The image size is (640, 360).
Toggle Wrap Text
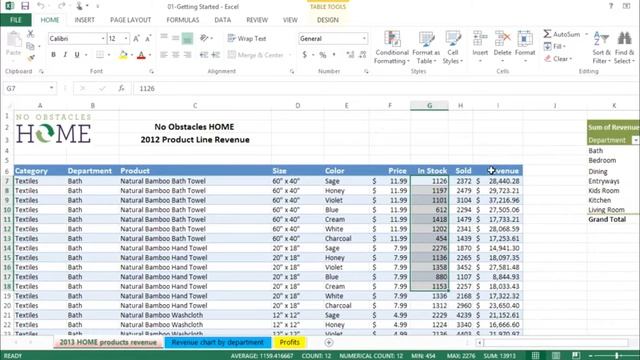(x=247, y=38)
